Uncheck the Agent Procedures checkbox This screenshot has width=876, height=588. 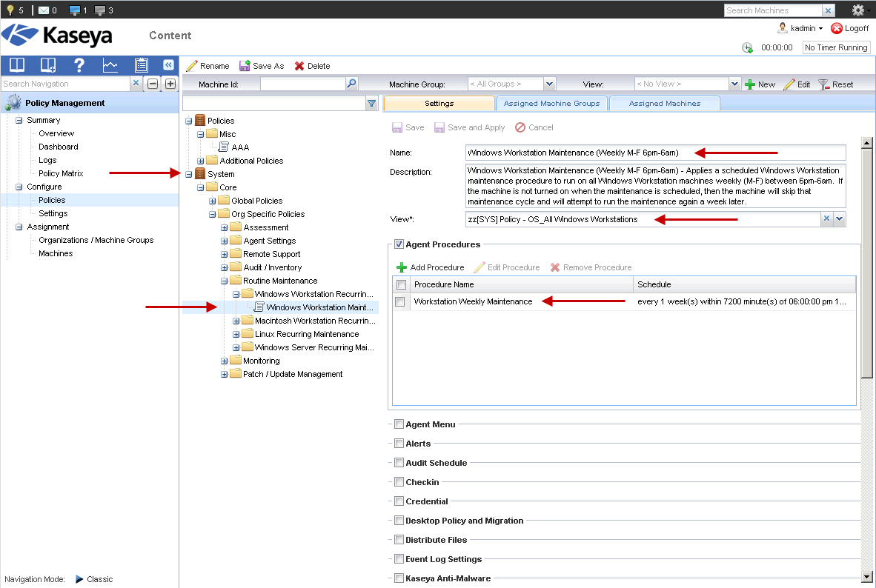click(x=399, y=244)
